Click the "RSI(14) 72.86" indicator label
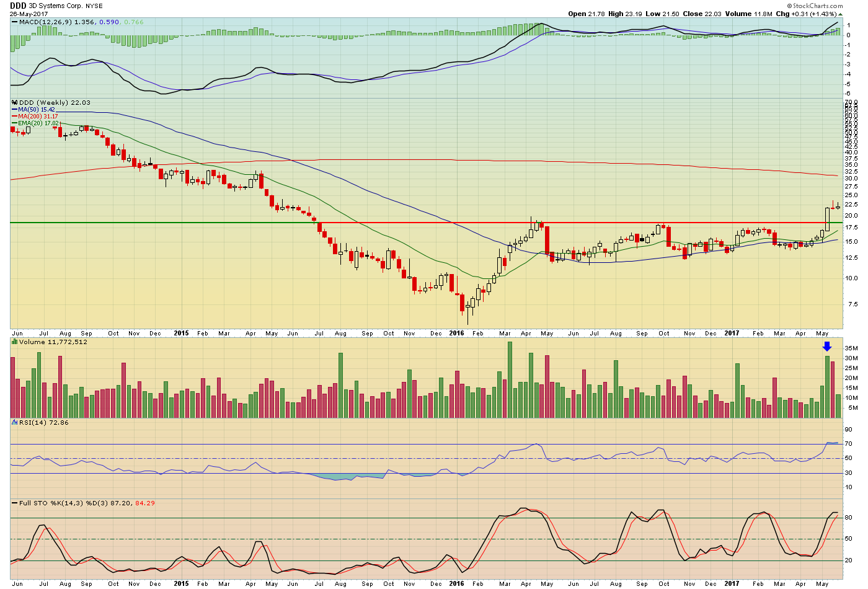This screenshot has height=589, width=868. tap(44, 422)
